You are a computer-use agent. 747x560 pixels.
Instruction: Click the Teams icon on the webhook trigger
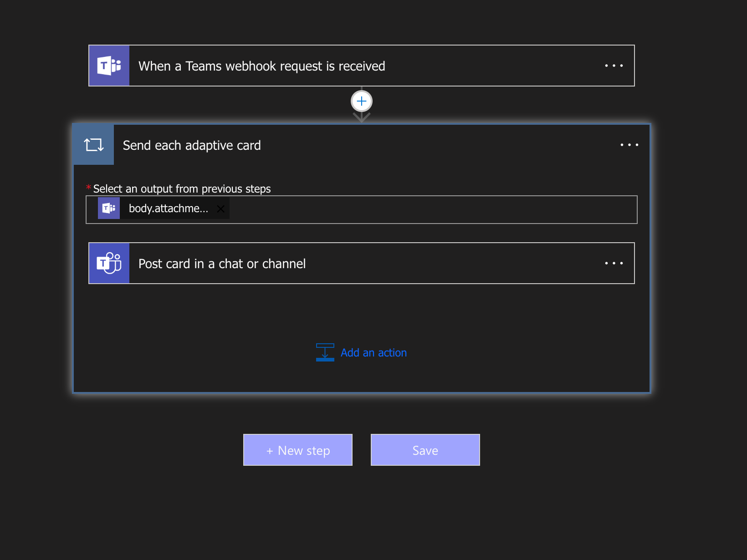109,66
